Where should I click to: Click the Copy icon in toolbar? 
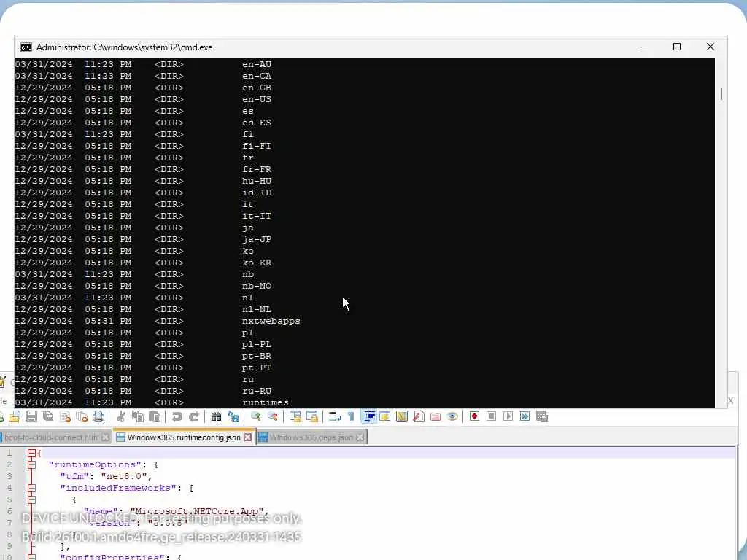pyautogui.click(x=138, y=417)
